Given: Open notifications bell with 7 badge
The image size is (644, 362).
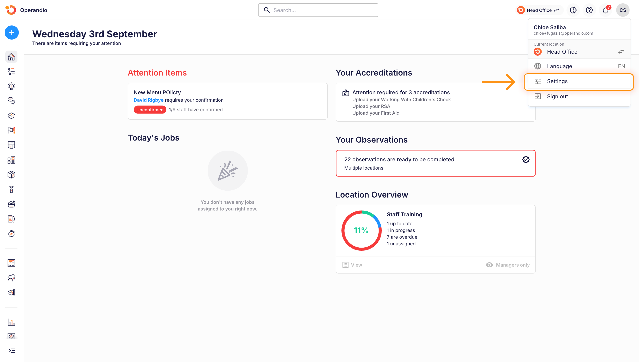Looking at the screenshot, I should coord(606,10).
